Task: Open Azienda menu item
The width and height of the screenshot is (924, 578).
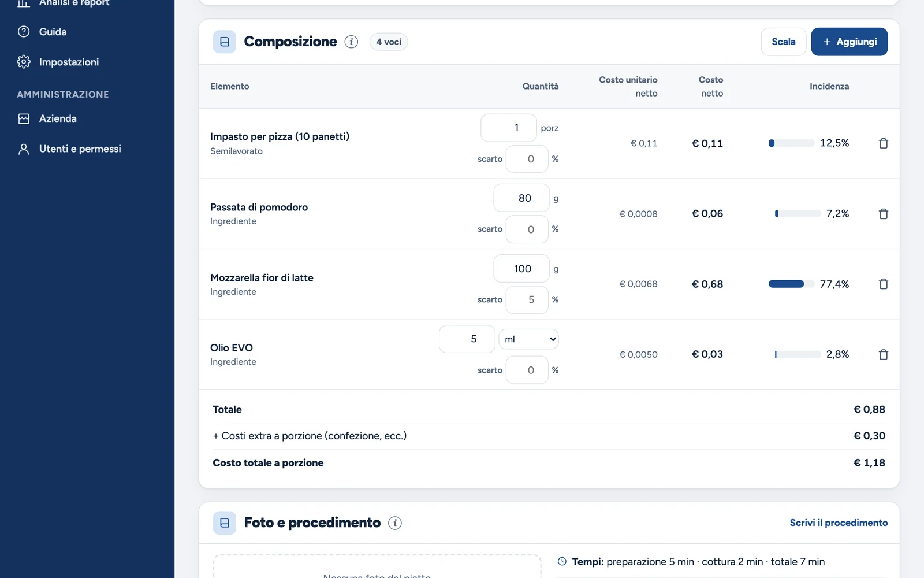Action: tap(58, 118)
